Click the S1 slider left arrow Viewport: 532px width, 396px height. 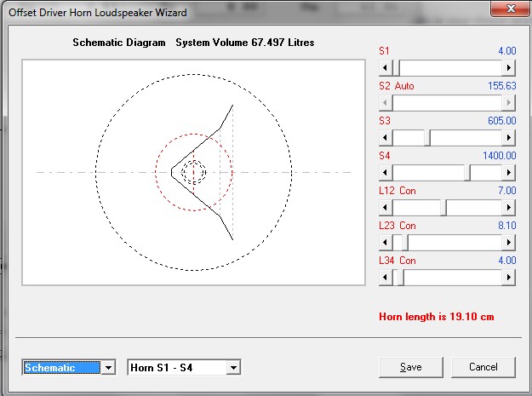[x=386, y=68]
